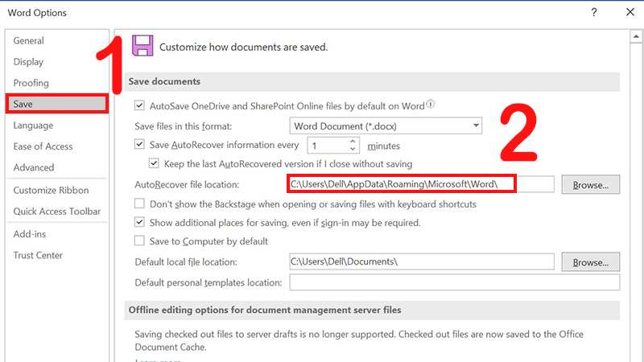Close the Word Options dialog
Screen dimensions: 644x362
(x=630, y=12)
